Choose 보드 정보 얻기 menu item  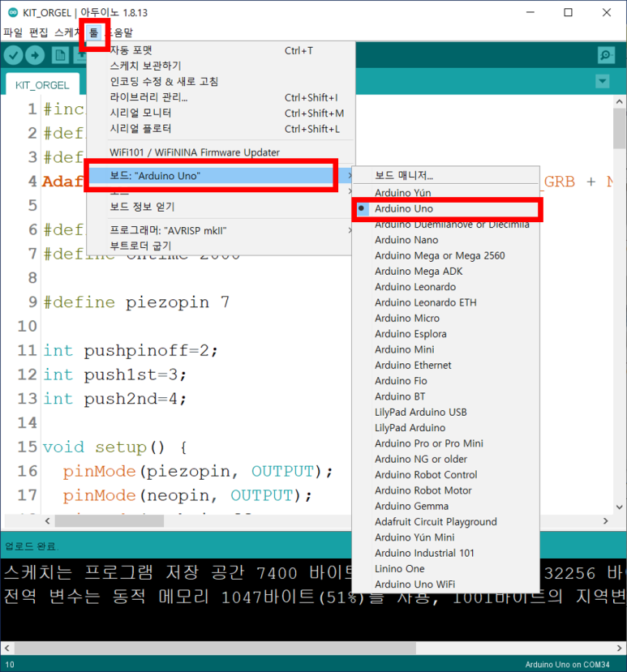[221, 207]
